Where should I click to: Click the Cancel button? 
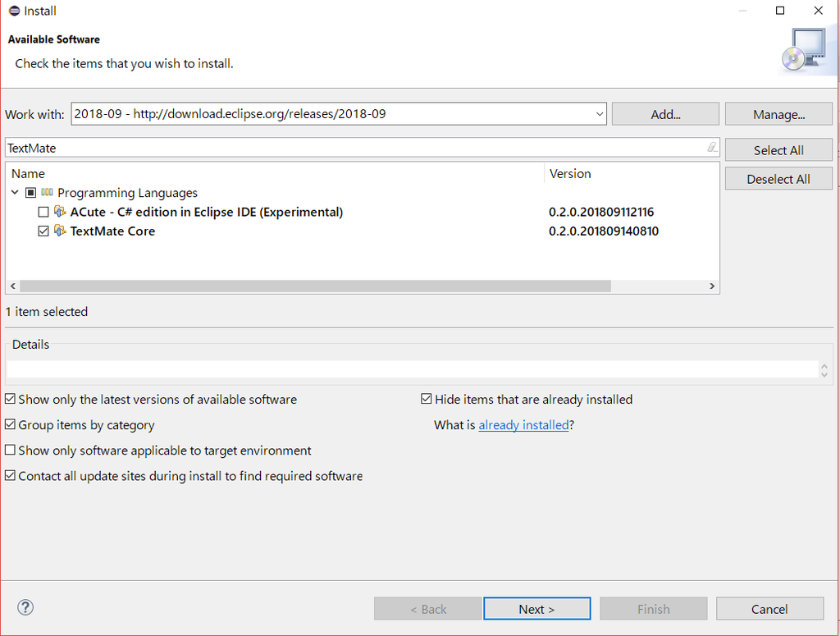click(769, 609)
